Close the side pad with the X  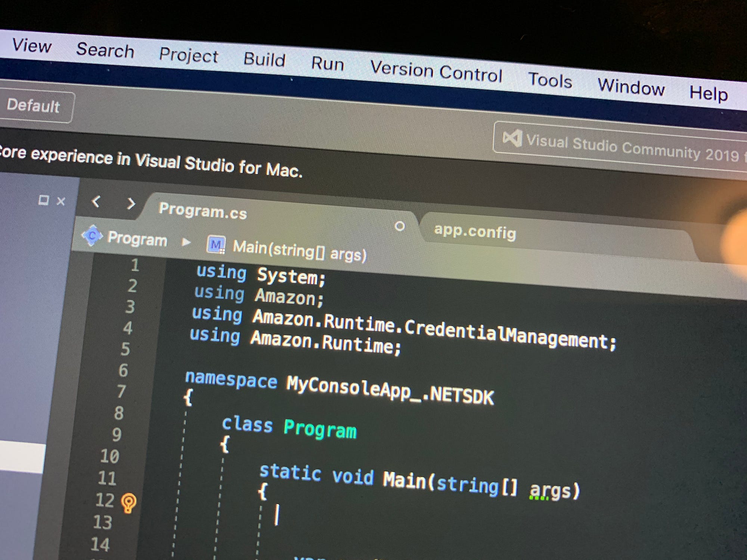[x=61, y=202]
